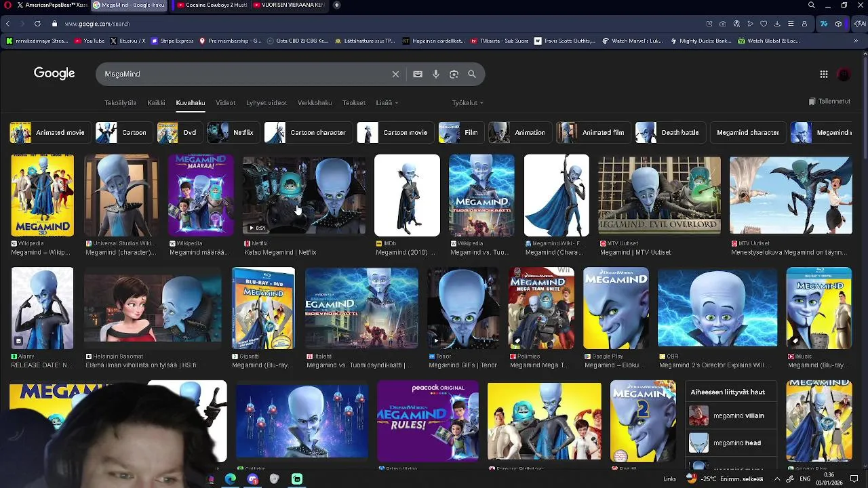Open the Lisää more-filters dropdown
868x488 pixels.
[387, 103]
